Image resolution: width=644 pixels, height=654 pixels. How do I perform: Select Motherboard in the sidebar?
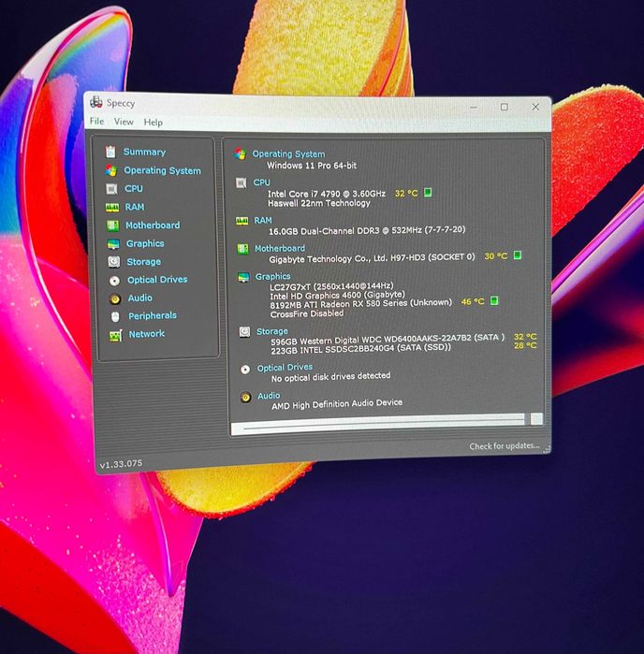click(x=153, y=225)
